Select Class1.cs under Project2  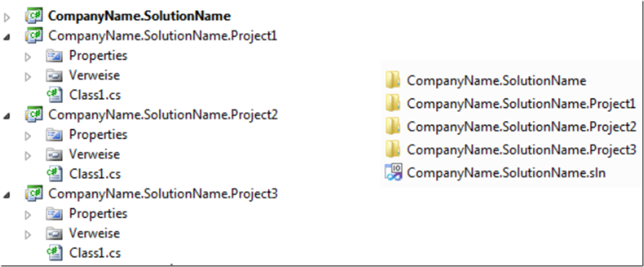[95, 174]
